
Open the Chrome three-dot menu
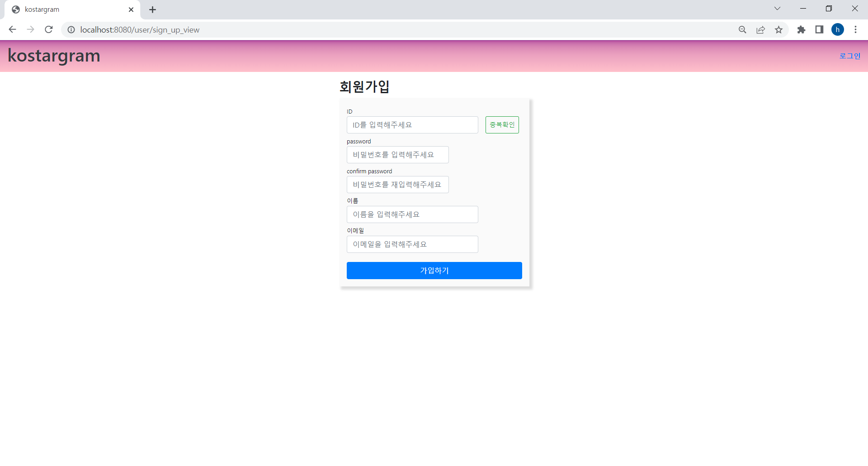pyautogui.click(x=856, y=29)
